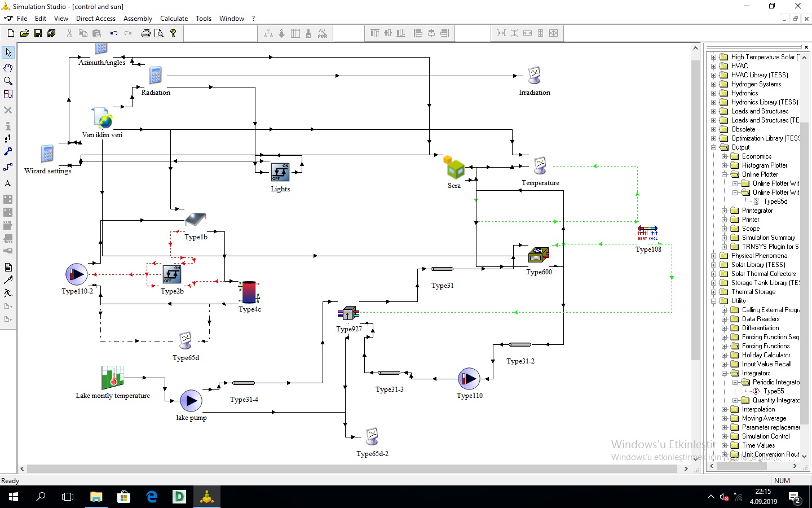Select Forcing Functions tree item
The image size is (812, 508).
[766, 346]
